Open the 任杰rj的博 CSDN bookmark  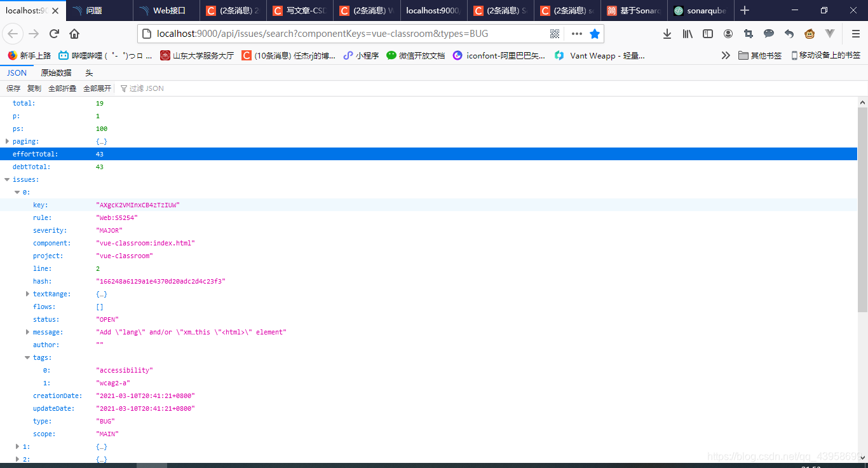pyautogui.click(x=288, y=55)
